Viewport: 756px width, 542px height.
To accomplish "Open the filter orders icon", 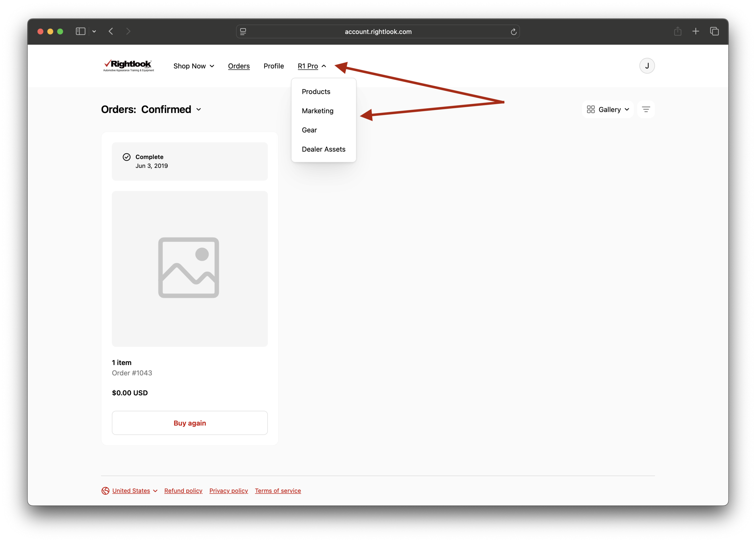I will 646,109.
